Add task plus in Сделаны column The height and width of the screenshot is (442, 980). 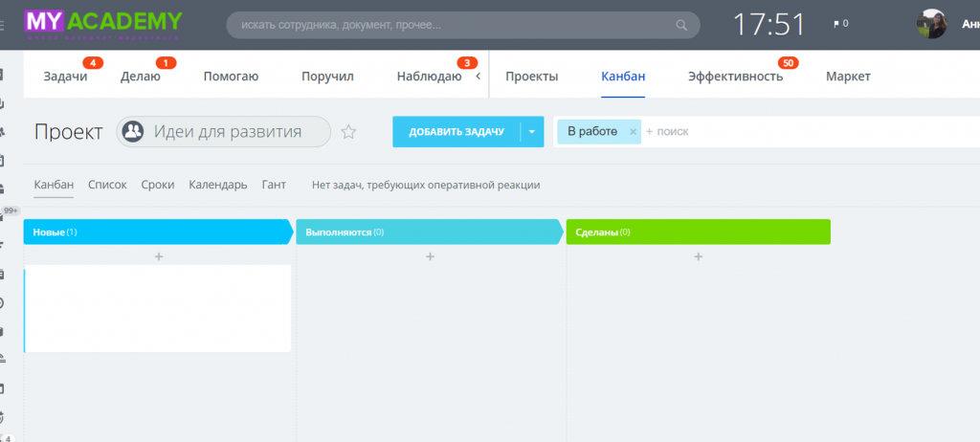point(698,256)
